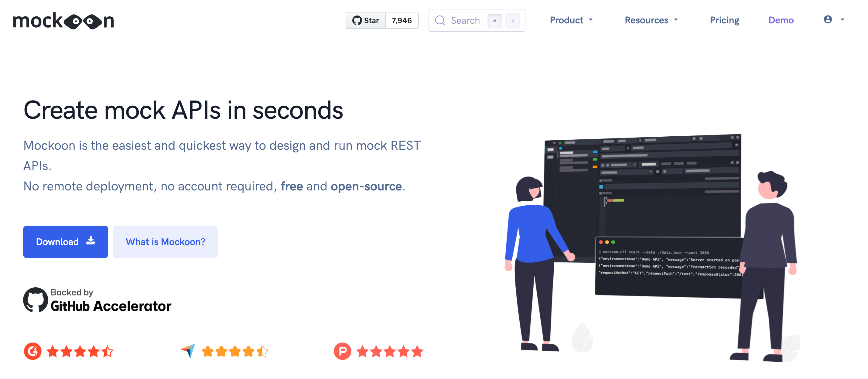Click the download arrow icon in button
Screen dimensions: 868x379
pos(91,241)
